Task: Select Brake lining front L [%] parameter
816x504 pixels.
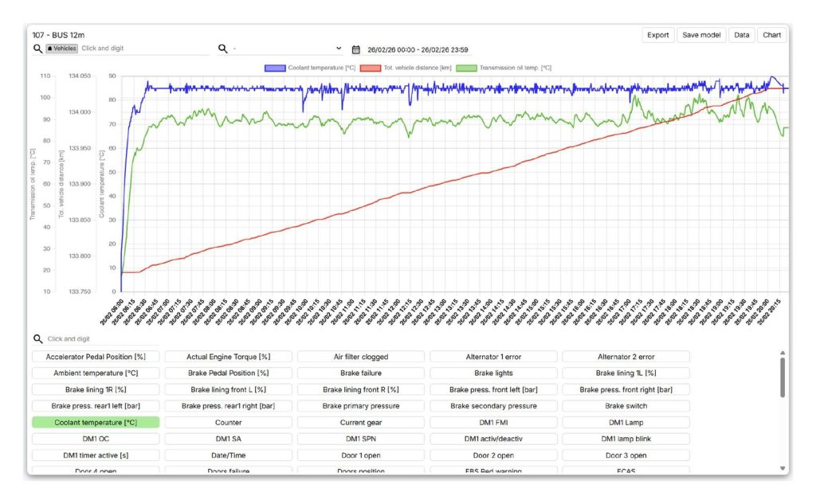Action: click(229, 389)
